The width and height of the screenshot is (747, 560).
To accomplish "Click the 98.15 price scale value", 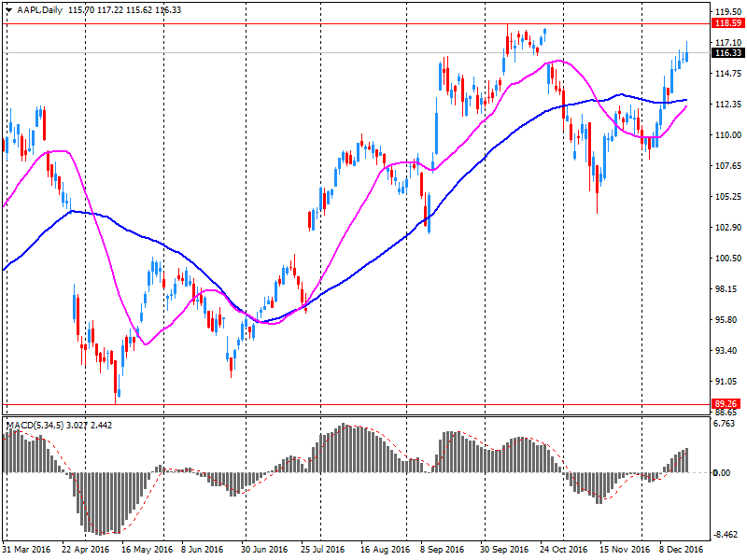I will point(726,289).
